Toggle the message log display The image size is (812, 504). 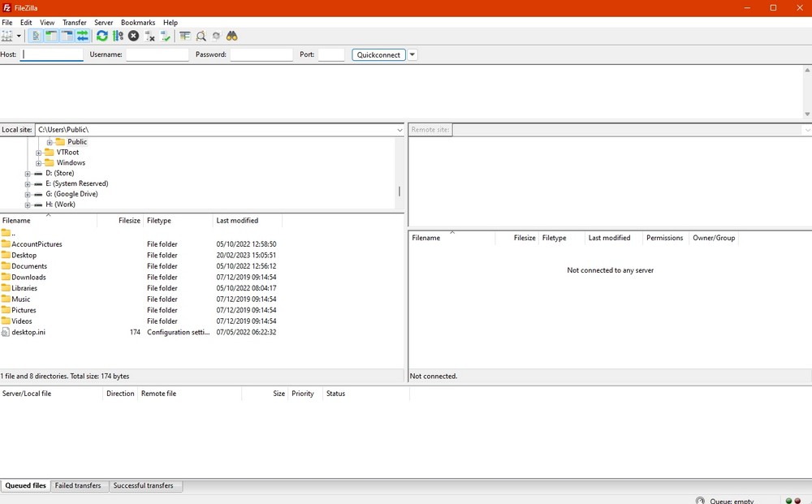coord(35,36)
